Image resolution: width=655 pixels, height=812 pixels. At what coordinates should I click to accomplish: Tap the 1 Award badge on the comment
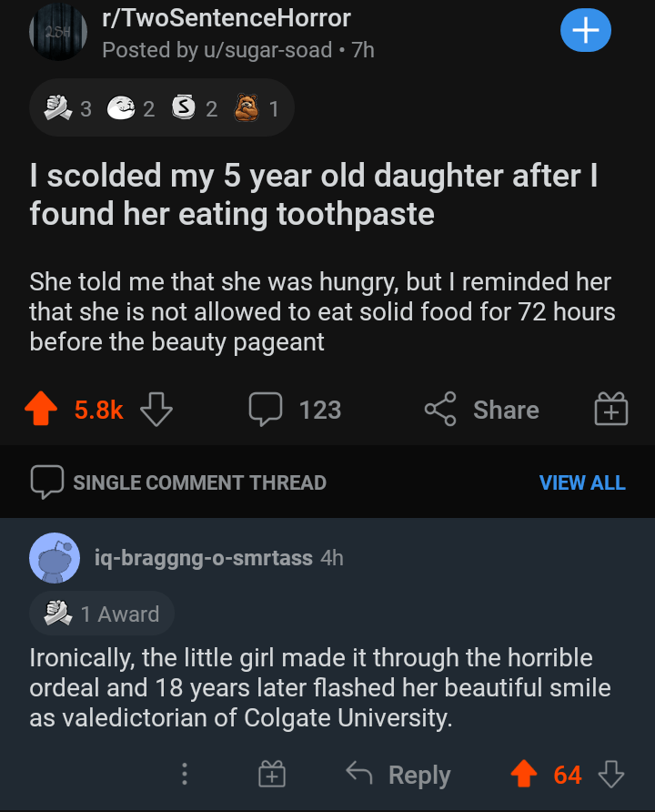tap(101, 613)
